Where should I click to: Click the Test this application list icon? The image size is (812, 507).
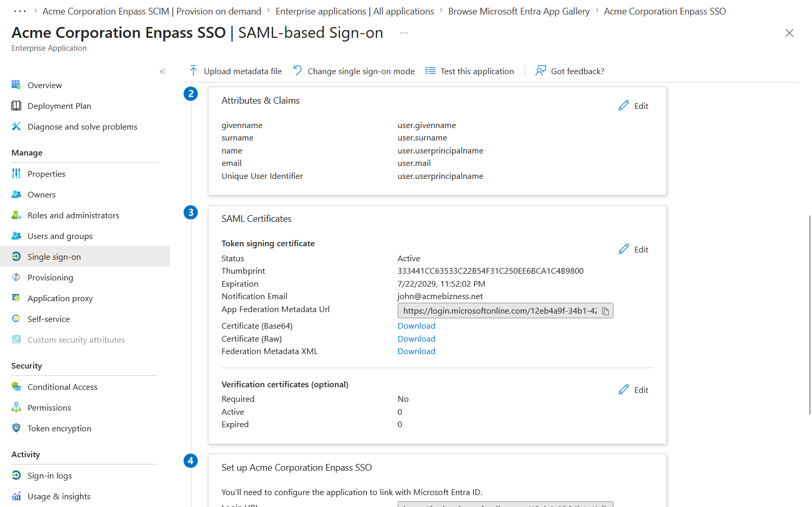click(x=430, y=71)
